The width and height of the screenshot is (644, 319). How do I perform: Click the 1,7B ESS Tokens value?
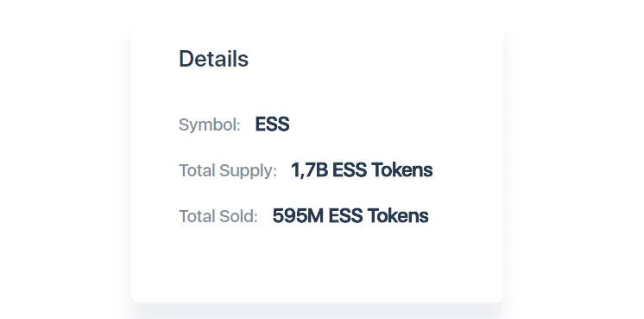click(362, 170)
